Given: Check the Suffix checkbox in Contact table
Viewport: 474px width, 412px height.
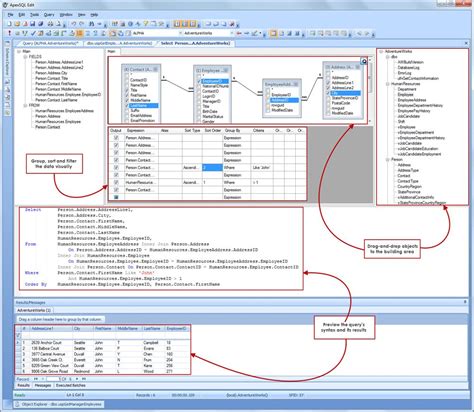Looking at the screenshot, I should click(127, 110).
